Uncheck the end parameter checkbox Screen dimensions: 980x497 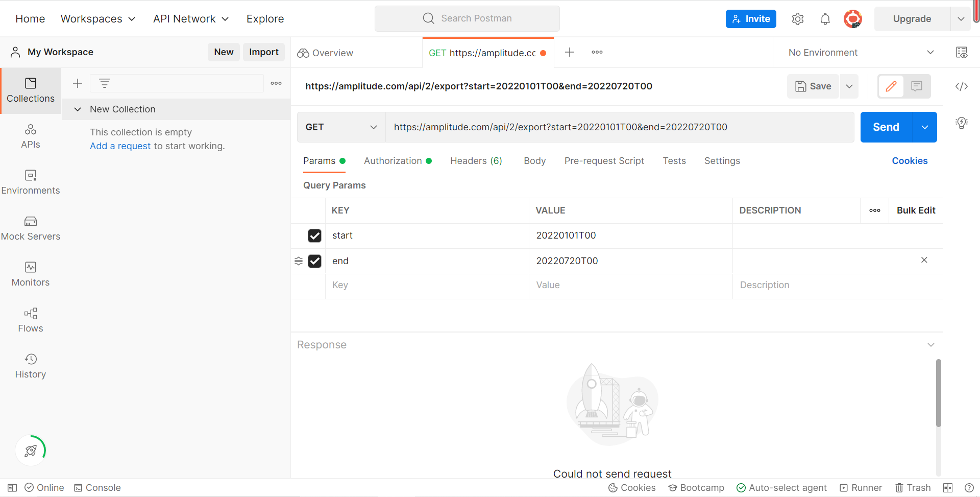tap(315, 261)
